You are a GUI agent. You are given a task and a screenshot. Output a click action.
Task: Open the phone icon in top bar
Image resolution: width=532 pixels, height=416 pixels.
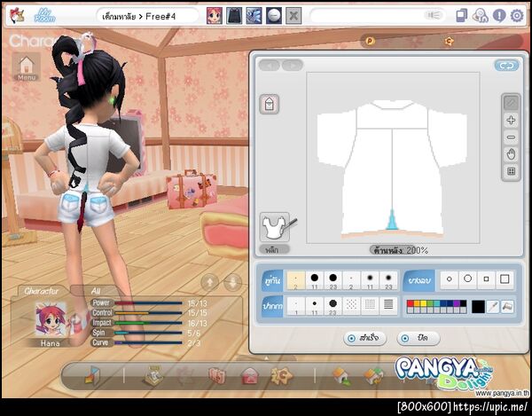pyautogui.click(x=461, y=16)
